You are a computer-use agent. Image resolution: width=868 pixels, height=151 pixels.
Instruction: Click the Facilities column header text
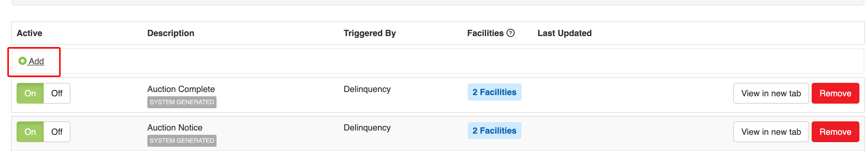pyautogui.click(x=485, y=33)
